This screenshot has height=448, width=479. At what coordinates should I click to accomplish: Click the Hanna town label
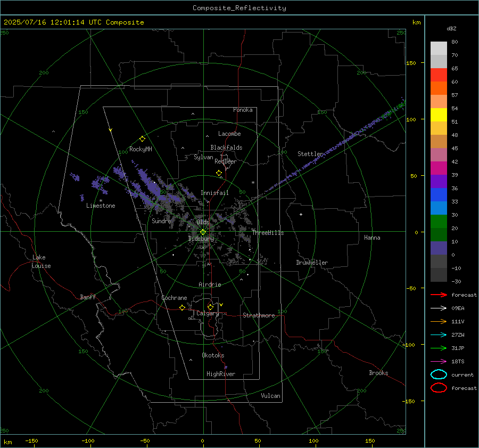point(372,238)
